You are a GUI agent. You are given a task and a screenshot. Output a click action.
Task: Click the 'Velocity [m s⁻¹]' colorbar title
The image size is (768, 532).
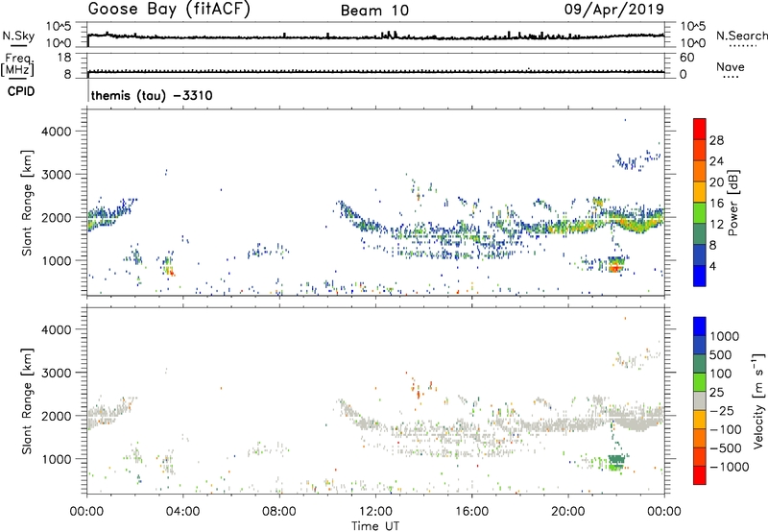coord(758,400)
